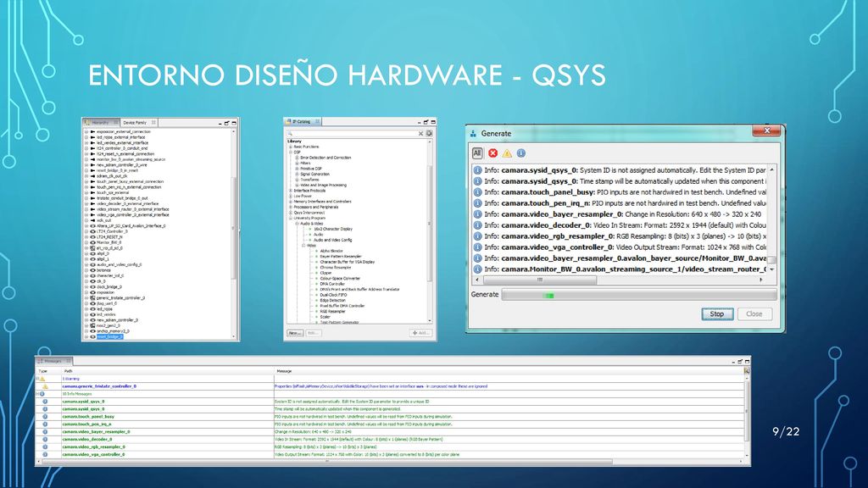Toggle the blue info filter in Generate
Image resolution: width=868 pixels, height=488 pixels.
point(521,152)
